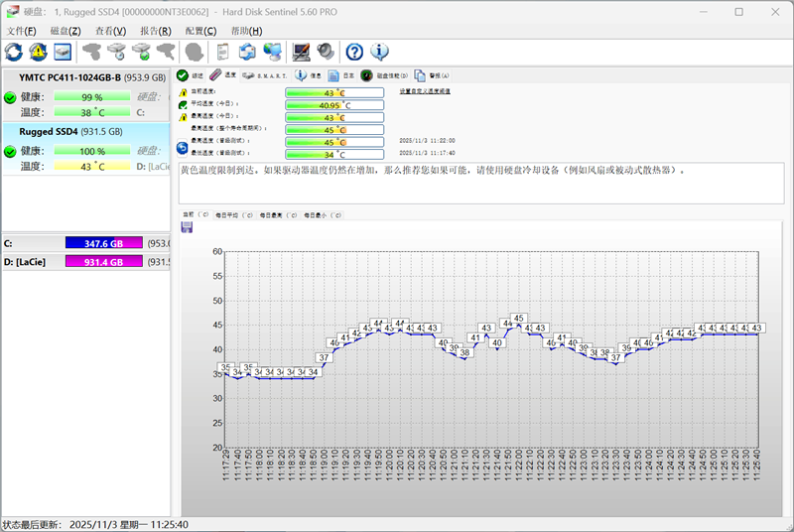Screen dimensions: 794x532
Task: Open the blue info 'i' toolbar icon
Action: pyautogui.click(x=379, y=52)
